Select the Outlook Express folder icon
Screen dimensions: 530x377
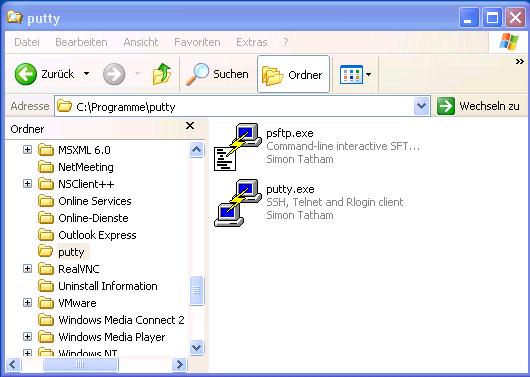46,235
